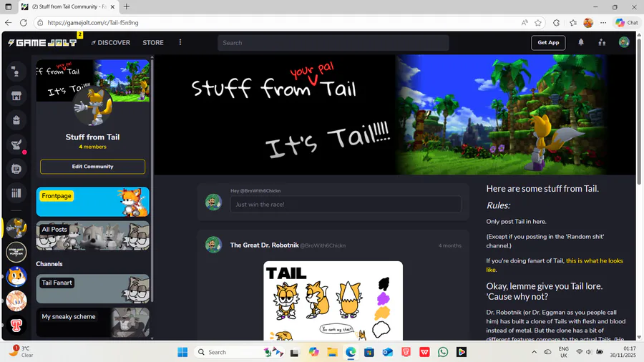
Task: Open a new browser tab
Action: [127, 6]
